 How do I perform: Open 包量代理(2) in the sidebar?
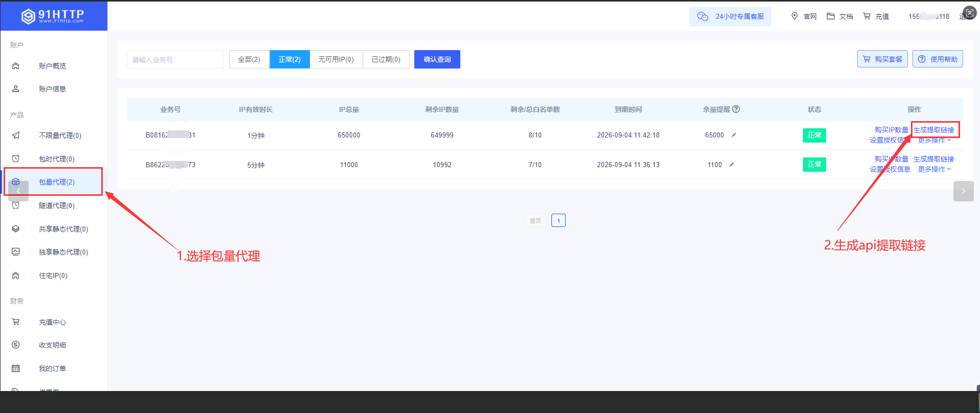click(x=56, y=182)
